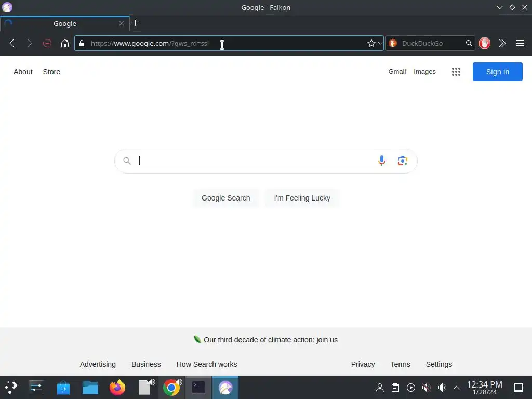Go to Gmail
532x399 pixels.
coord(397,72)
